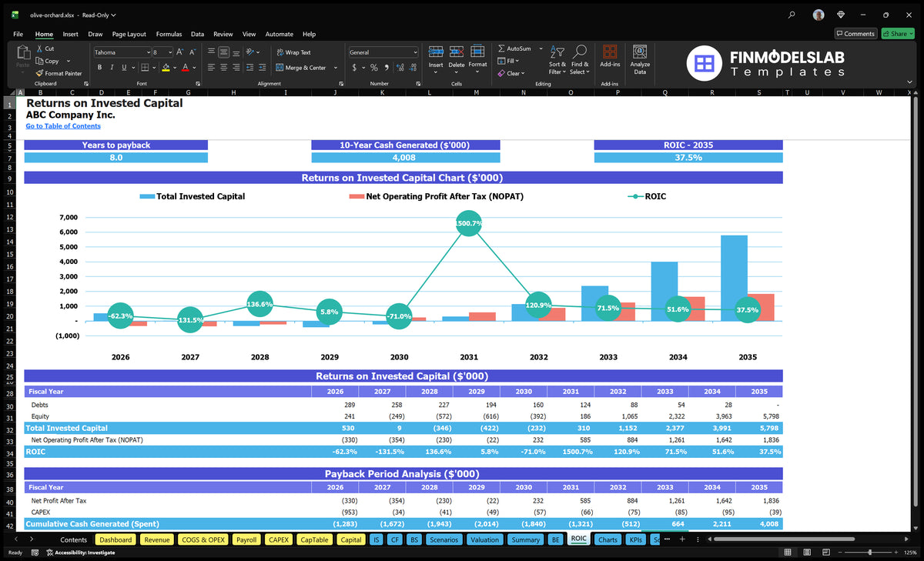Align text to the left
This screenshot has height=561, width=924.
point(211,68)
